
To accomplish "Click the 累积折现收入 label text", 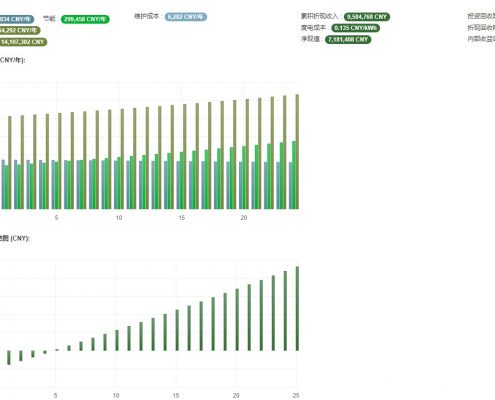I will point(320,16).
